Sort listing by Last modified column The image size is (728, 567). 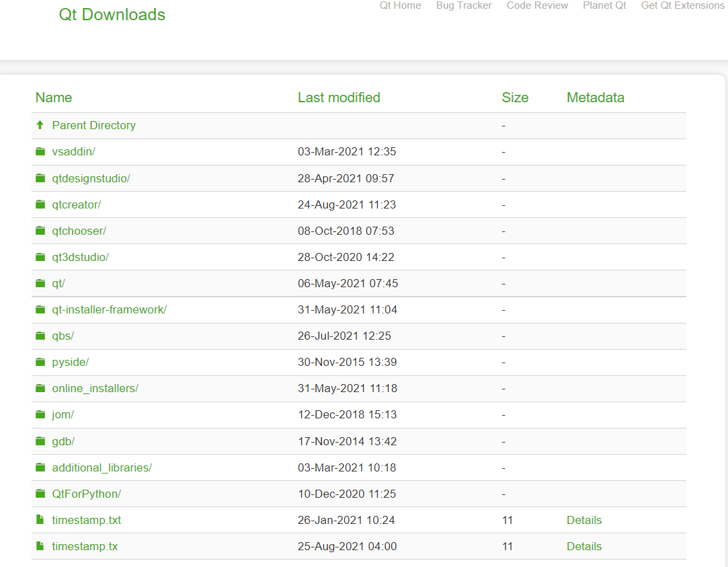[339, 98]
